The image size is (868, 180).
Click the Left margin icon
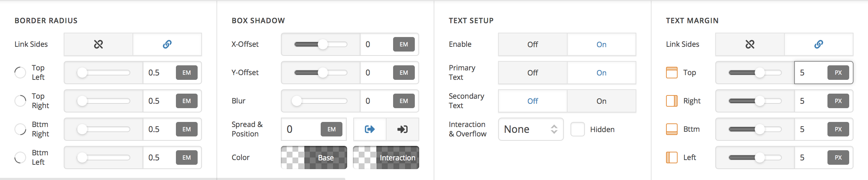point(672,157)
